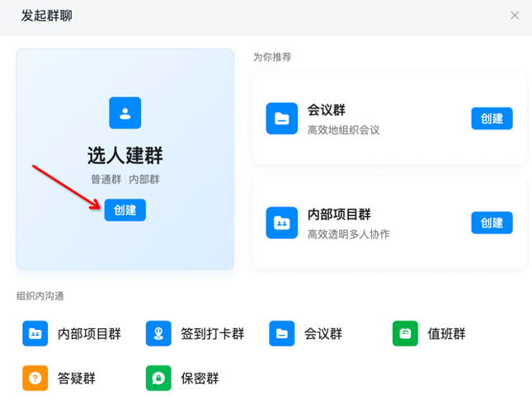Click the green 保密群 lock icon
This screenshot has height=405, width=532.
158,378
